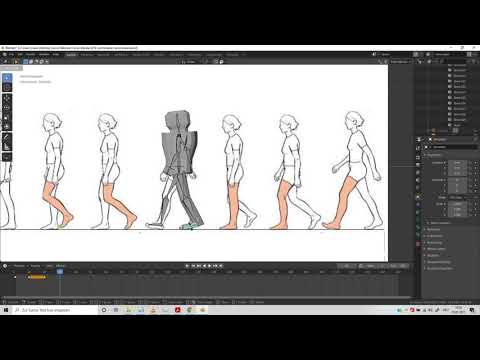Open the Marker menu in timeline
This screenshot has width=480, height=360.
pos(60,266)
